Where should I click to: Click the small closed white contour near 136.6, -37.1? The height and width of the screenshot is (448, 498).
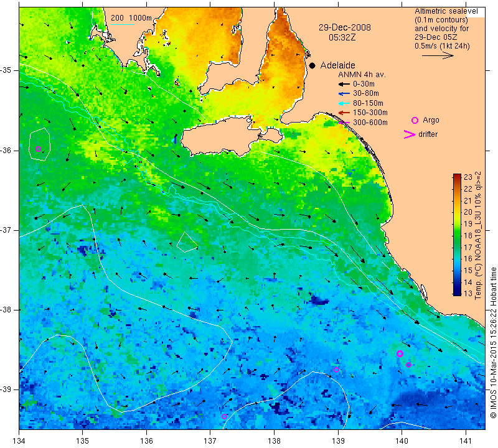(187, 242)
